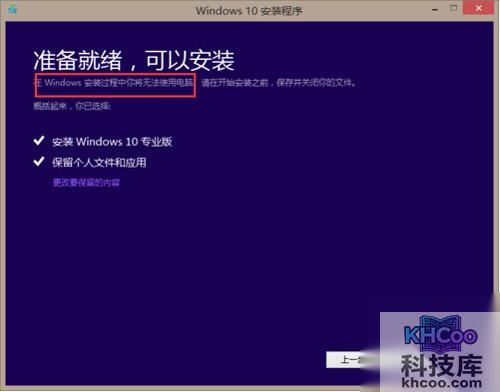The width and height of the screenshot is (500, 392).
Task: Close the Windows 10 安装程序 window
Action: pyautogui.click(x=478, y=8)
